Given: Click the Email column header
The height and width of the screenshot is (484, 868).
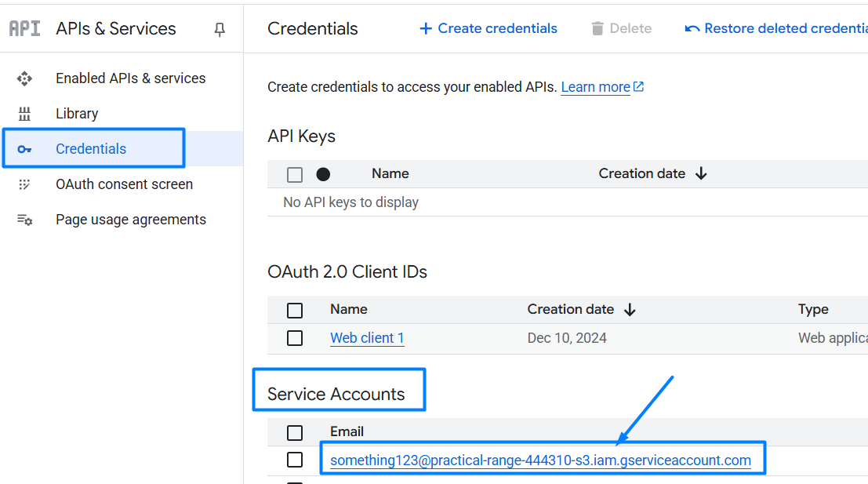Looking at the screenshot, I should point(347,431).
